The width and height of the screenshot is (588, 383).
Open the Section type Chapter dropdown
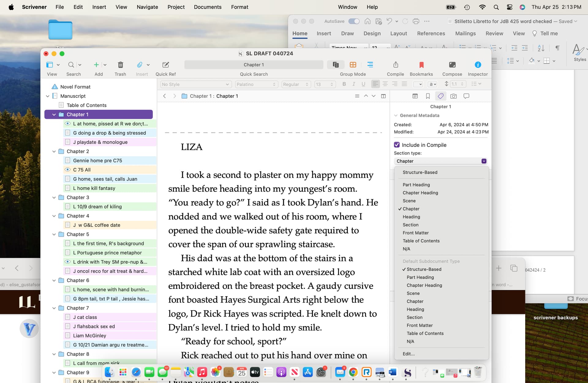point(440,161)
